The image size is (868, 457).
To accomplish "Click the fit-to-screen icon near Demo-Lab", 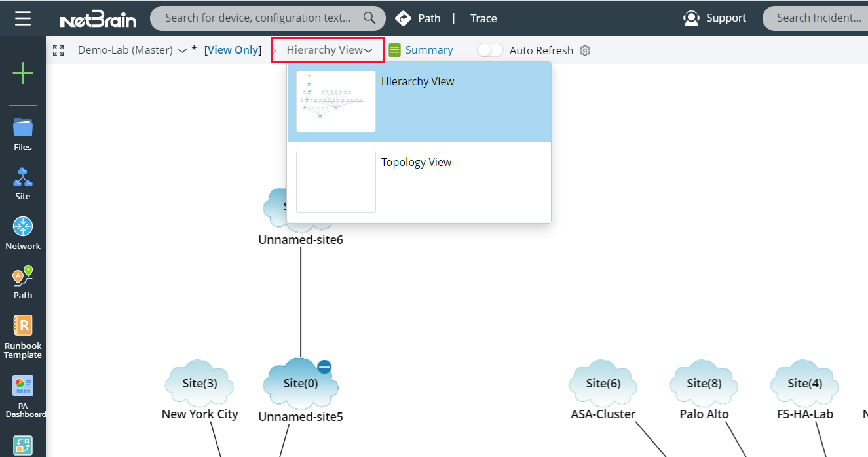I will tap(58, 50).
